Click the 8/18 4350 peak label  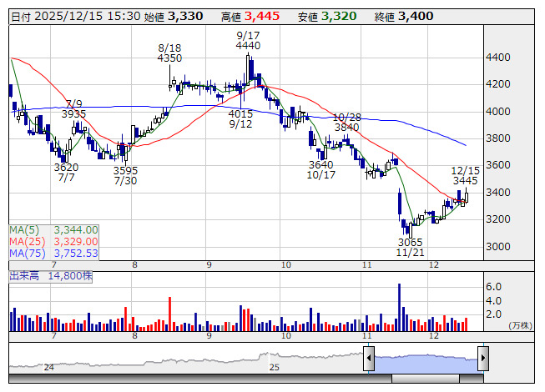coord(169,53)
